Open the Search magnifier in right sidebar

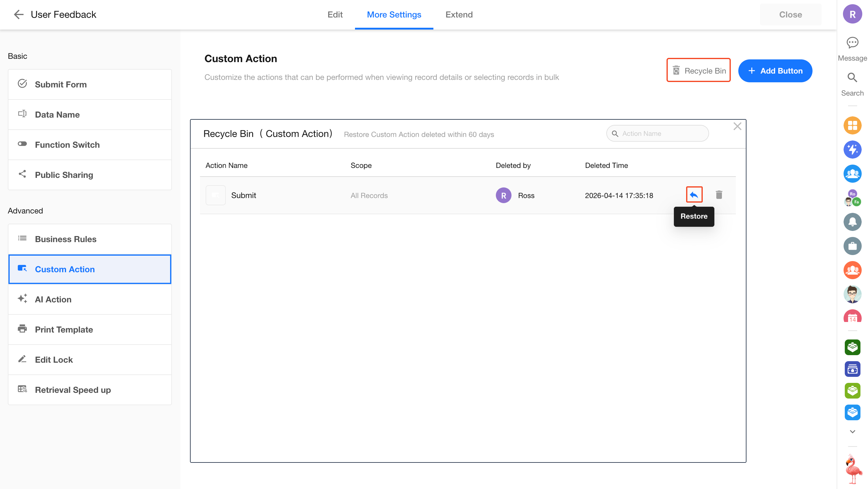(x=852, y=78)
